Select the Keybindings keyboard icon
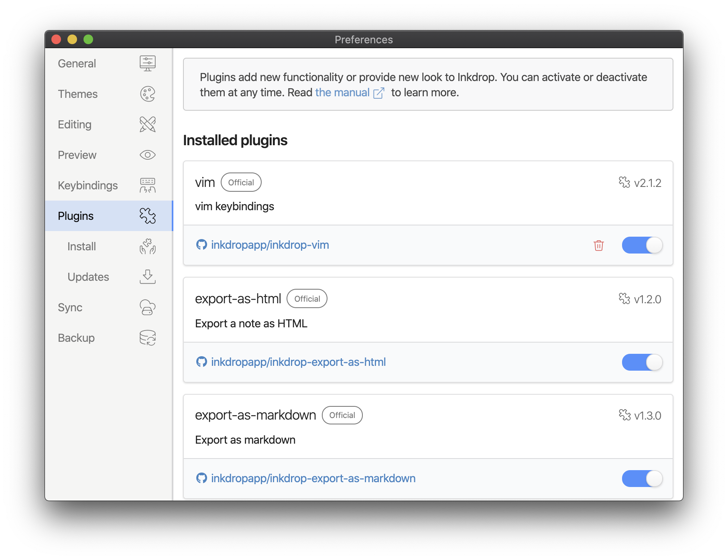Viewport: 728px width, 560px height. 147,185
